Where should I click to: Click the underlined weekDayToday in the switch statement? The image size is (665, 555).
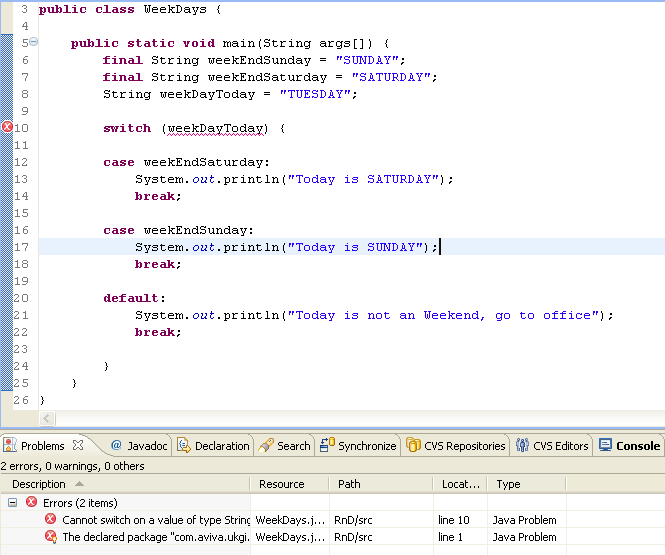pyautogui.click(x=218, y=128)
